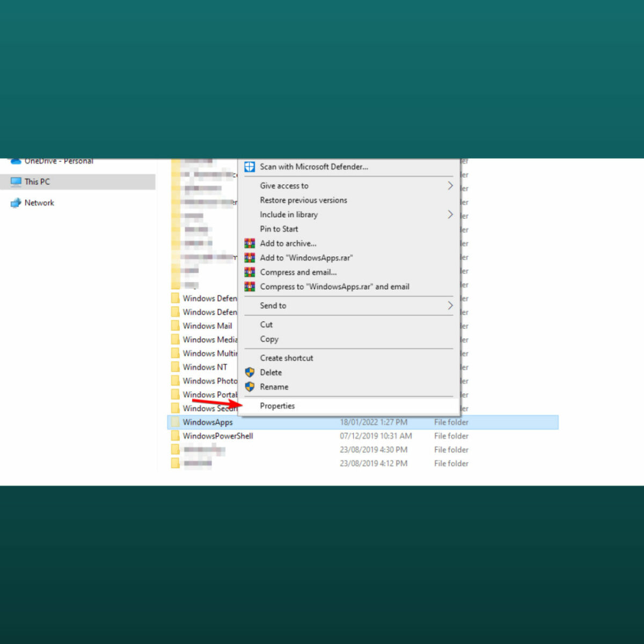Click WinRAR icon beside Add to archive
This screenshot has height=644, width=644.
tap(250, 244)
